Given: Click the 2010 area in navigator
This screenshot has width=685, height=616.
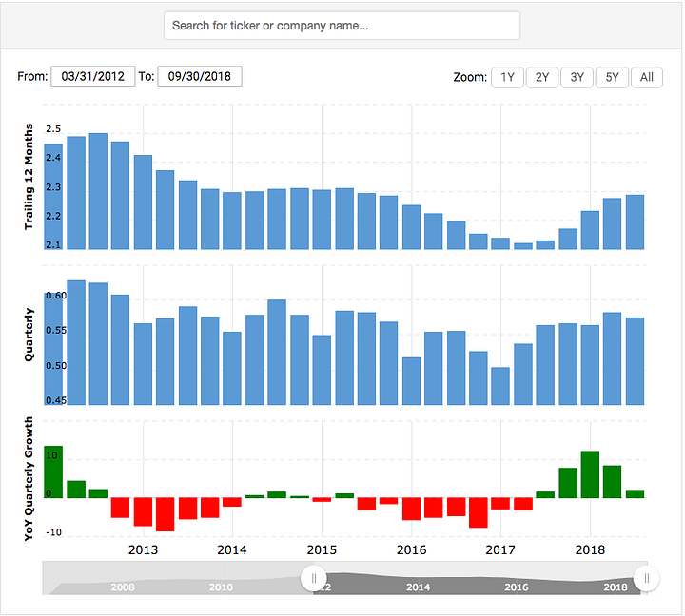Looking at the screenshot, I should (221, 587).
